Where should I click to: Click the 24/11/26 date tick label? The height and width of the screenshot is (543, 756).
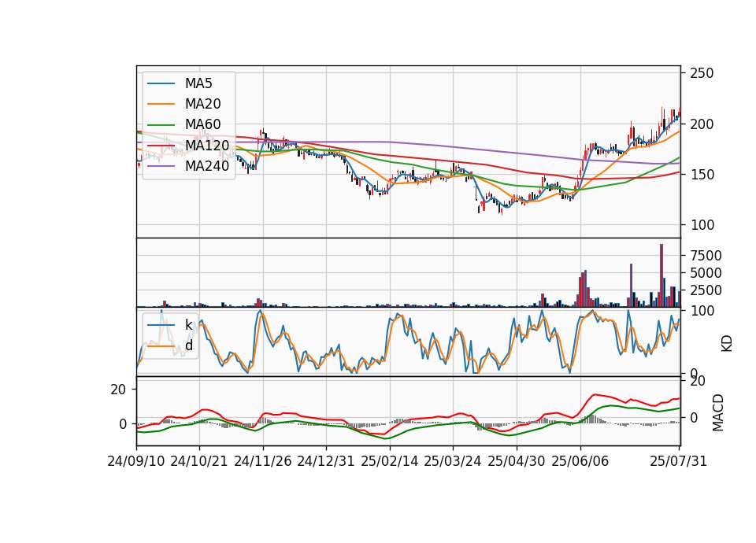(x=263, y=461)
